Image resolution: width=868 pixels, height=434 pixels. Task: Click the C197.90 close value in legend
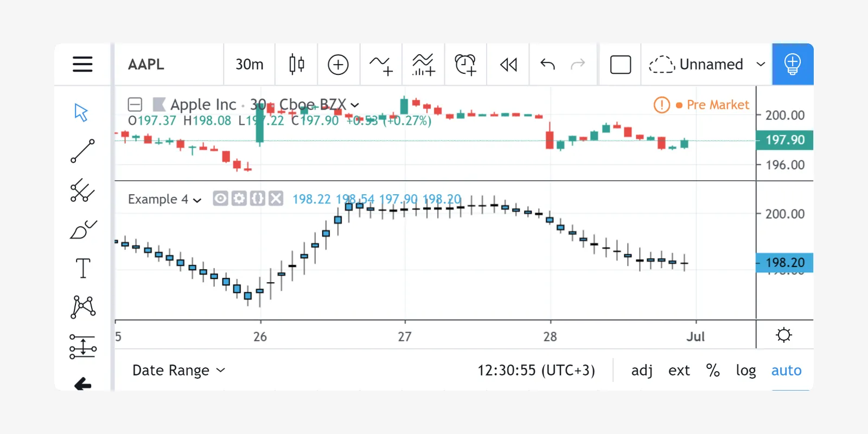pyautogui.click(x=315, y=120)
